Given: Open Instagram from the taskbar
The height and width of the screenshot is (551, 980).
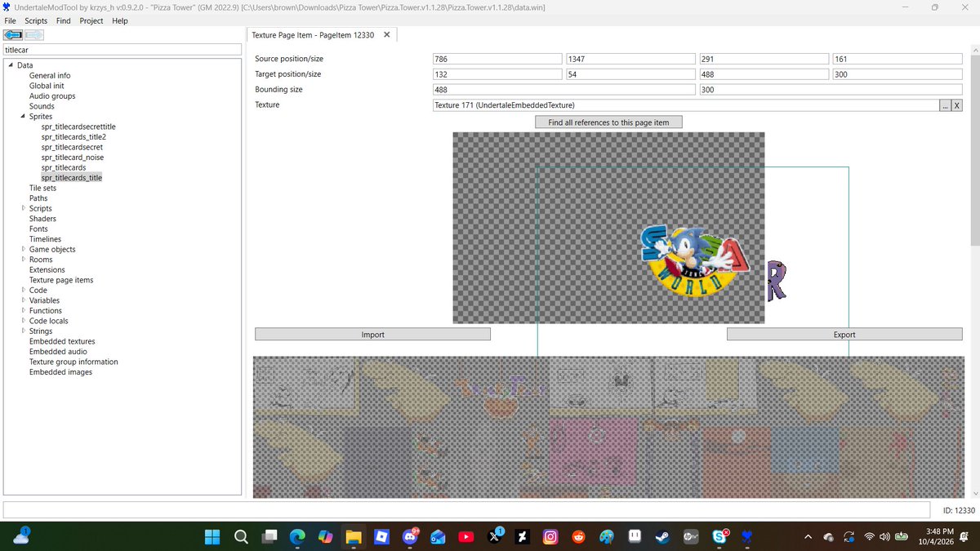Looking at the screenshot, I should (x=551, y=536).
